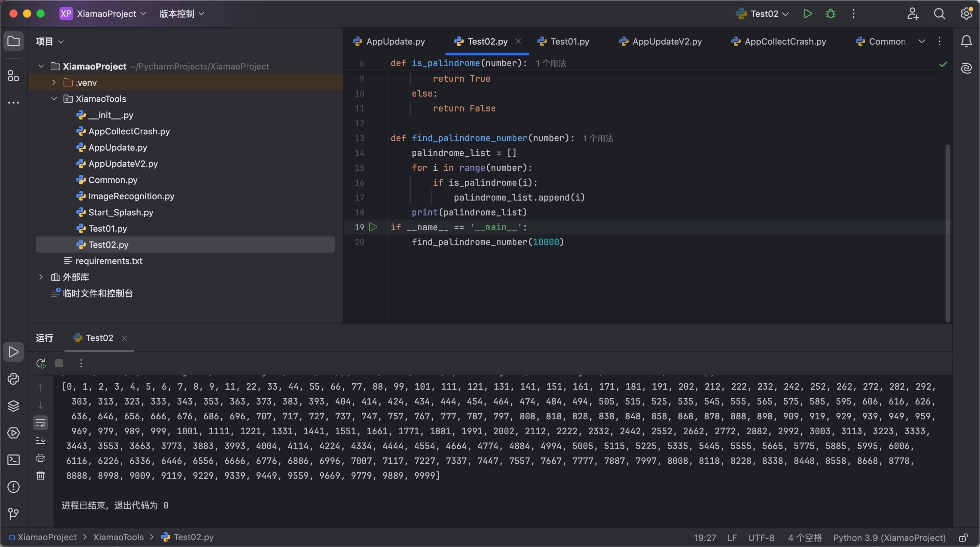Toggle scroll to end of console
The image size is (980, 547).
(x=41, y=440)
